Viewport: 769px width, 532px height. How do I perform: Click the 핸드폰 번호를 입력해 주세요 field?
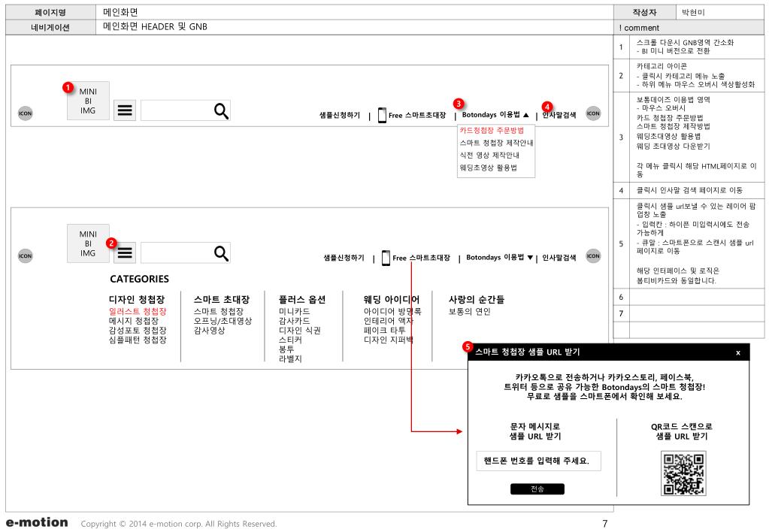pyautogui.click(x=538, y=461)
